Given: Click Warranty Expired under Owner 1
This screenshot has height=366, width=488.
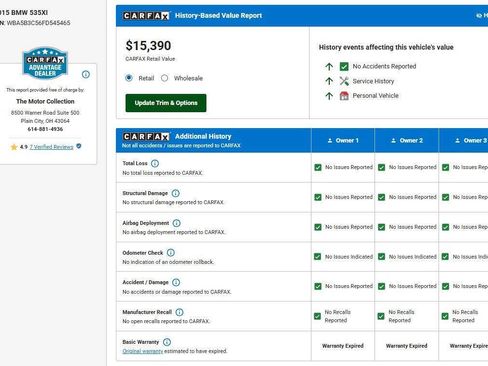Looking at the screenshot, I should pos(343,346).
